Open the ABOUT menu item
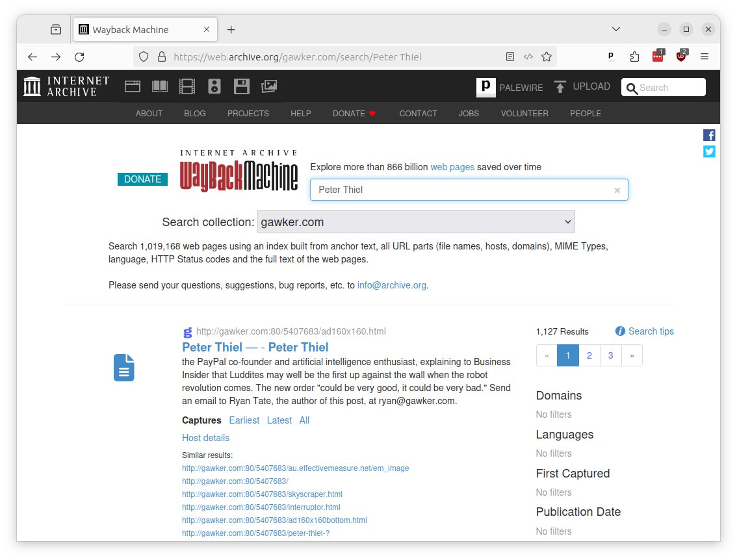Image resolution: width=737 pixels, height=560 pixels. (149, 113)
